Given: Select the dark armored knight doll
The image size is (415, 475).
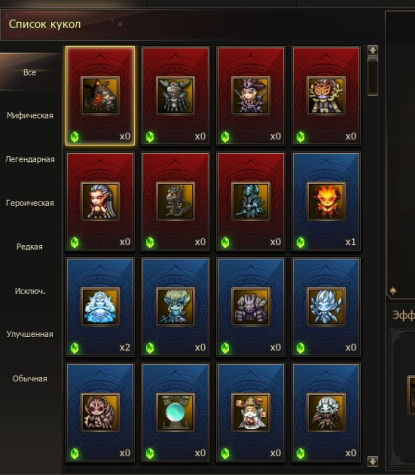Looking at the screenshot, I should tap(251, 201).
